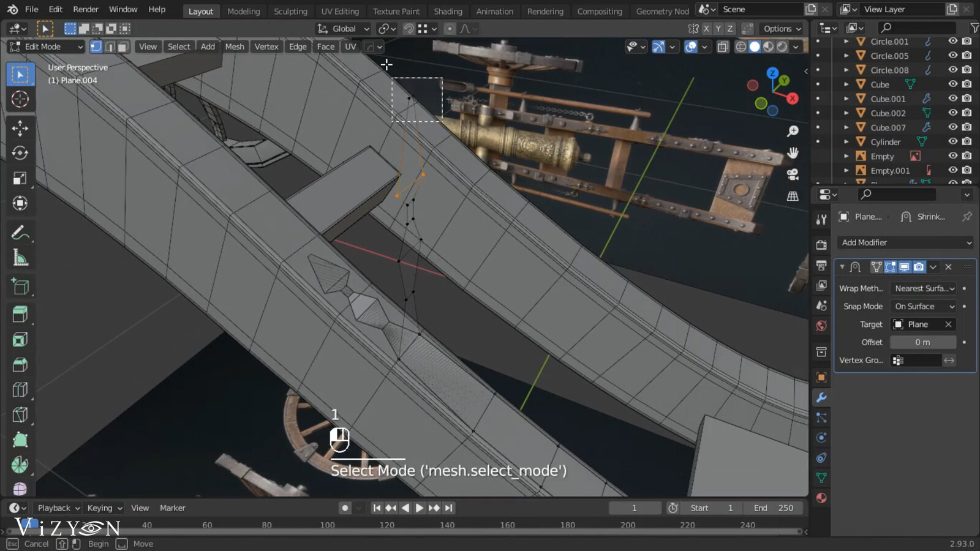
Task: Open the Mesh menu in viewport header
Action: pyautogui.click(x=235, y=47)
